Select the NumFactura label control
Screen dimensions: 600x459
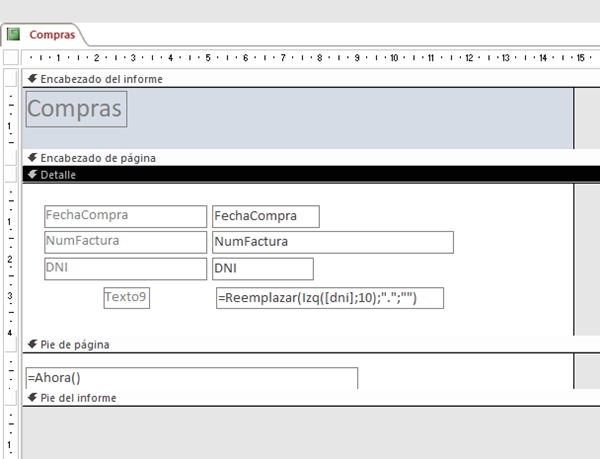[x=126, y=242]
